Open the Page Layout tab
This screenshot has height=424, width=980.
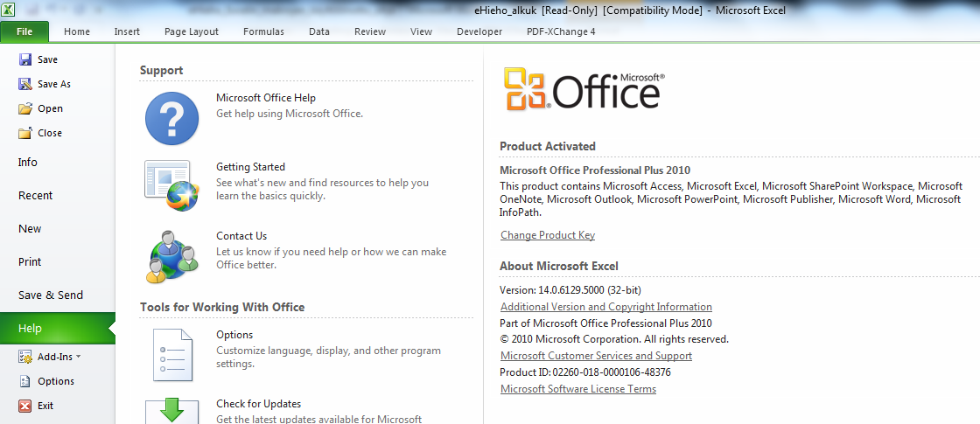[x=192, y=31]
